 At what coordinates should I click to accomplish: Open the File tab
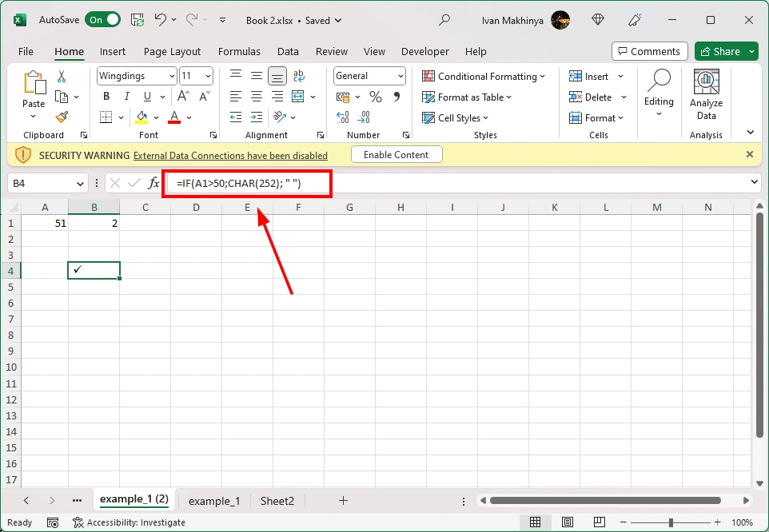tap(26, 51)
